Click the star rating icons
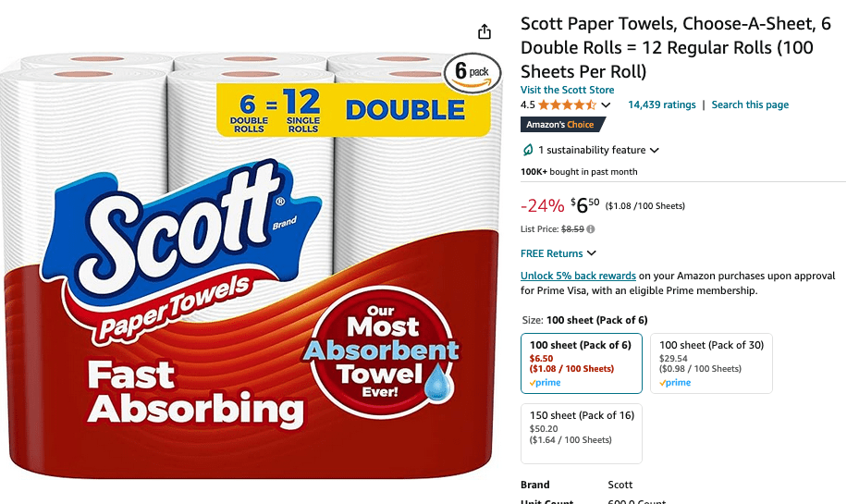Screen dimensions: 859x504 pyautogui.click(x=567, y=104)
